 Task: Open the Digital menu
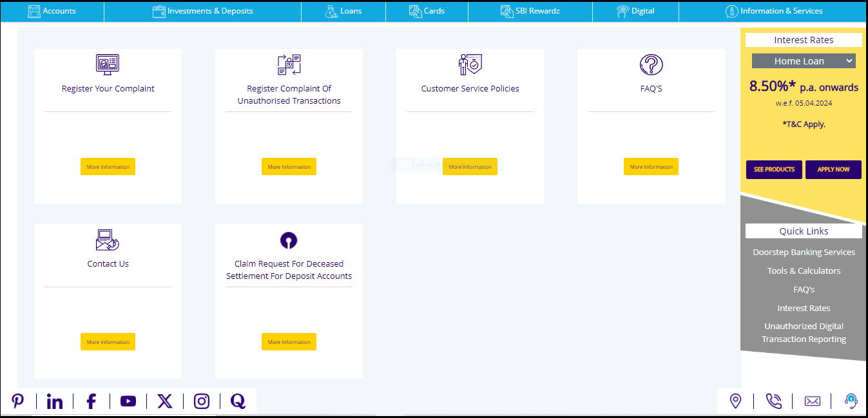pos(635,11)
